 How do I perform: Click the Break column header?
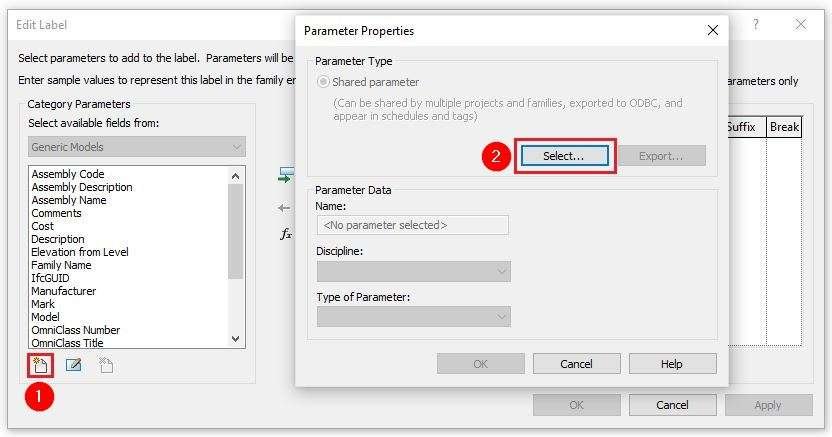point(784,127)
